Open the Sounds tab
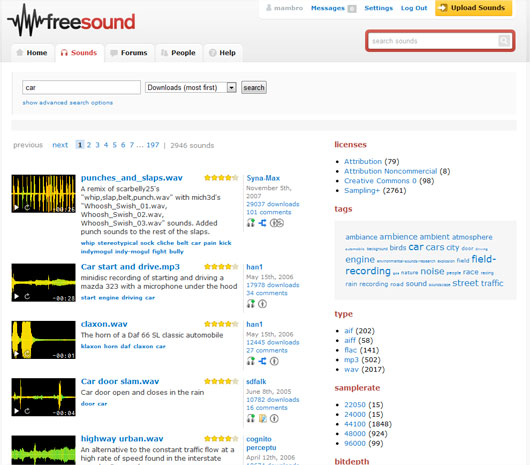This screenshot has height=465, width=530. tap(79, 53)
